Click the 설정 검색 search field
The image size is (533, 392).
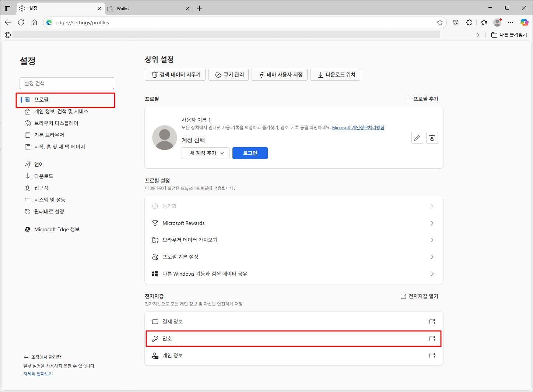click(x=66, y=83)
